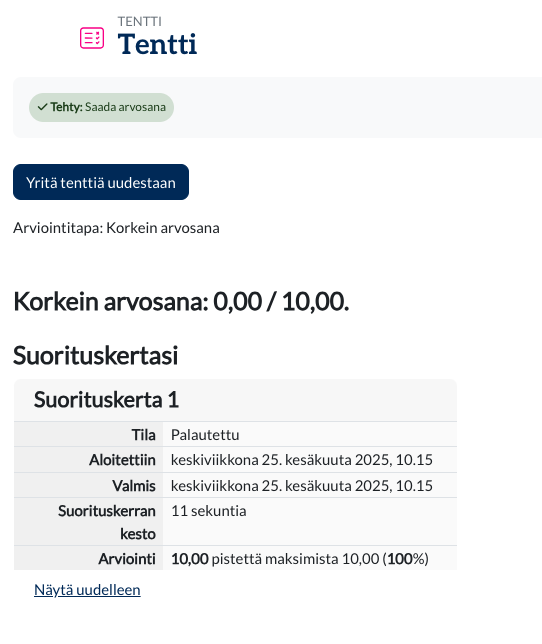Click the Yritä tenttiä uudestaan button
Image resolution: width=542 pixels, height=644 pixels.
coord(101,182)
